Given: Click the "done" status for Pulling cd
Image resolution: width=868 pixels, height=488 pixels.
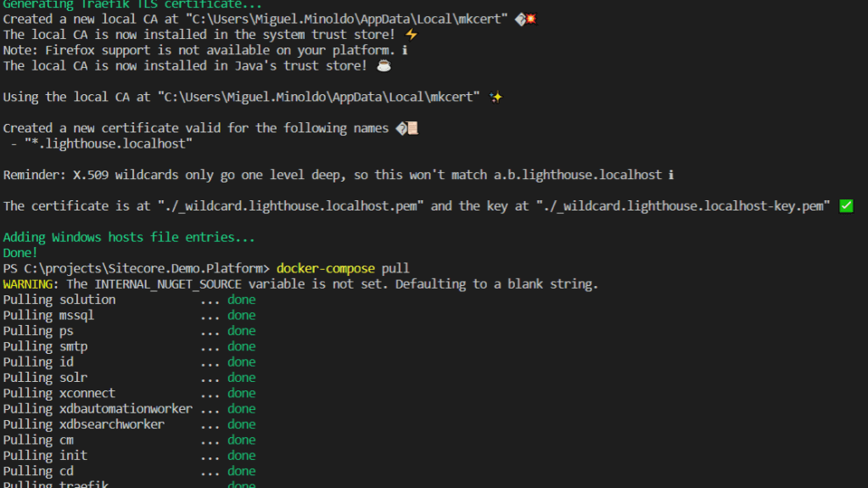Looking at the screenshot, I should [x=241, y=471].
